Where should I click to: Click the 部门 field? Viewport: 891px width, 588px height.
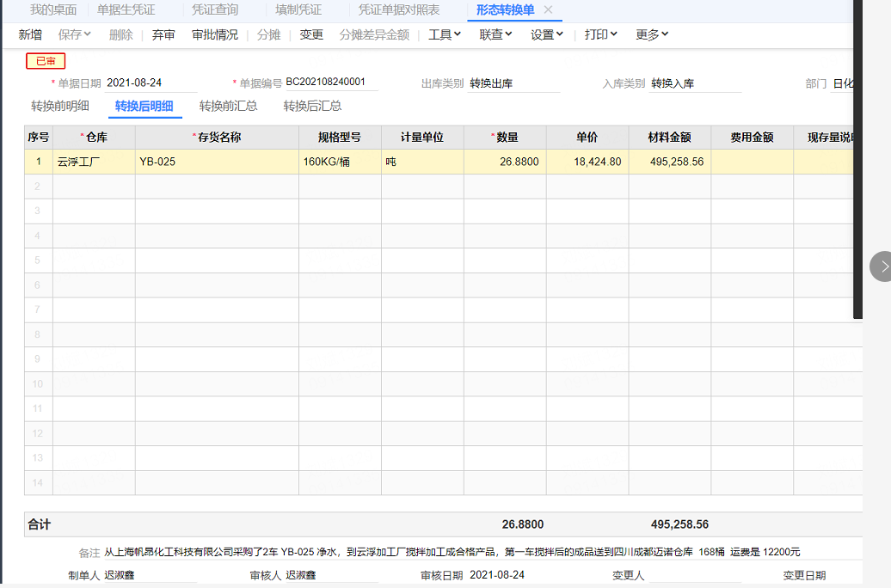843,83
